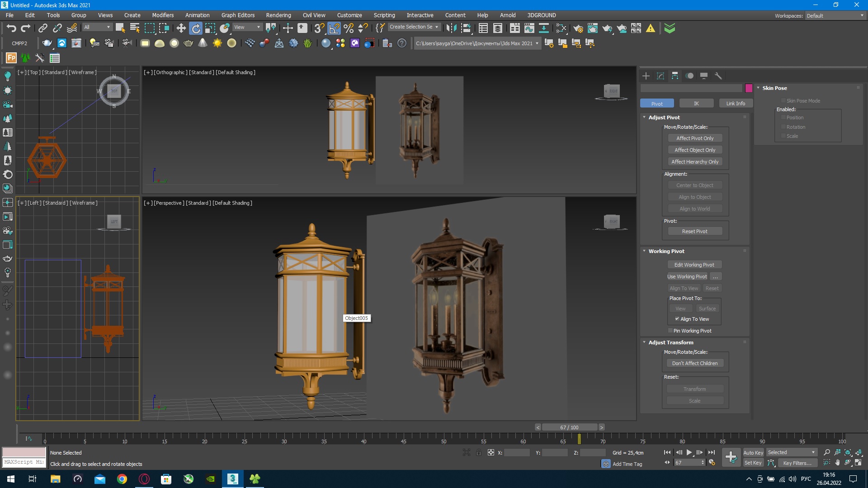Open the Utilities wrench panel icon
This screenshot has height=488, width=868.
tap(718, 76)
